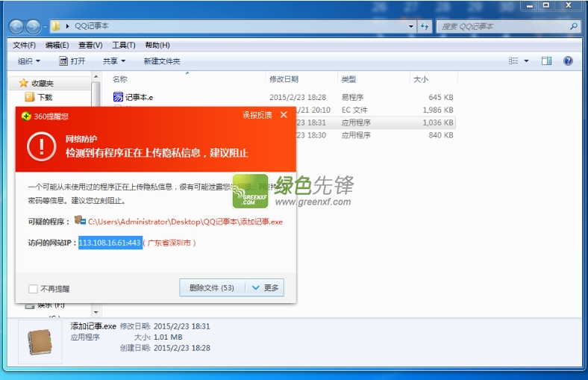The width and height of the screenshot is (588, 380).
Task: Open the 查看(V) menu
Action: 90,45
